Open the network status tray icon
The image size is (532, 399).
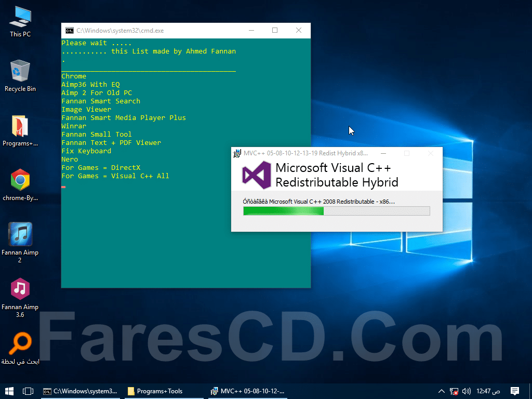click(x=454, y=391)
